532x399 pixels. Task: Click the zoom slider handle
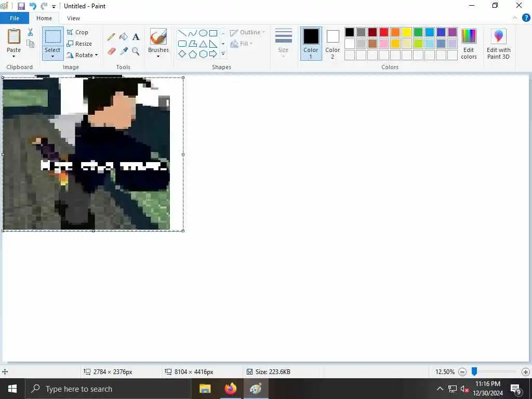click(474, 372)
